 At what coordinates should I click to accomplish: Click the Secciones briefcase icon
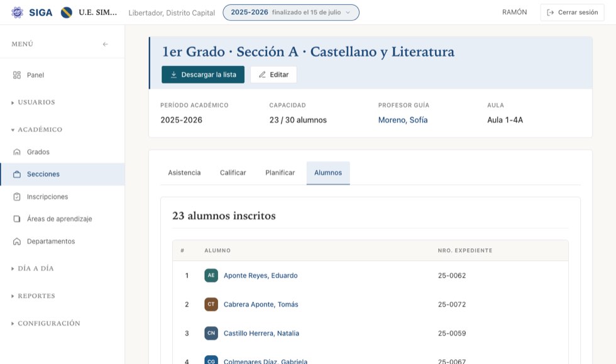[x=17, y=174]
